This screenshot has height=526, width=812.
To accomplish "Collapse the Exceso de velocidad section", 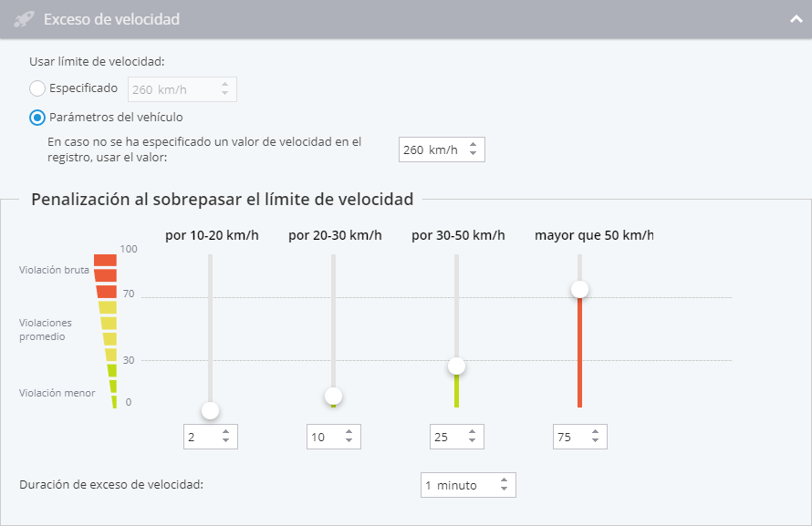I will coord(796,19).
